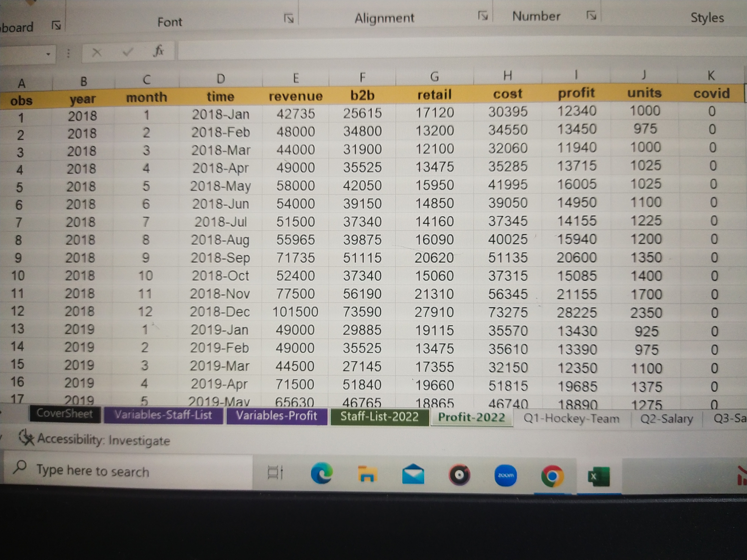Viewport: 747px width, 560px height.
Task: Open Alignment group dialog launcher
Action: [x=483, y=15]
